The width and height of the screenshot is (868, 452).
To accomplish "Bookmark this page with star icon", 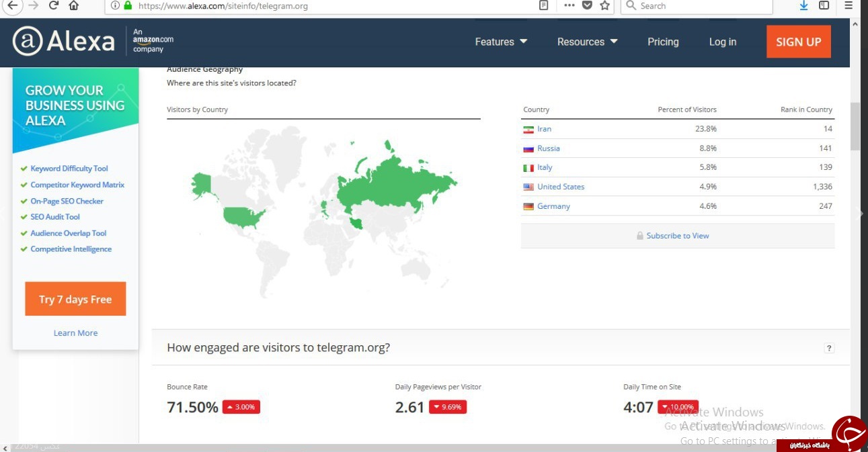I will (604, 5).
